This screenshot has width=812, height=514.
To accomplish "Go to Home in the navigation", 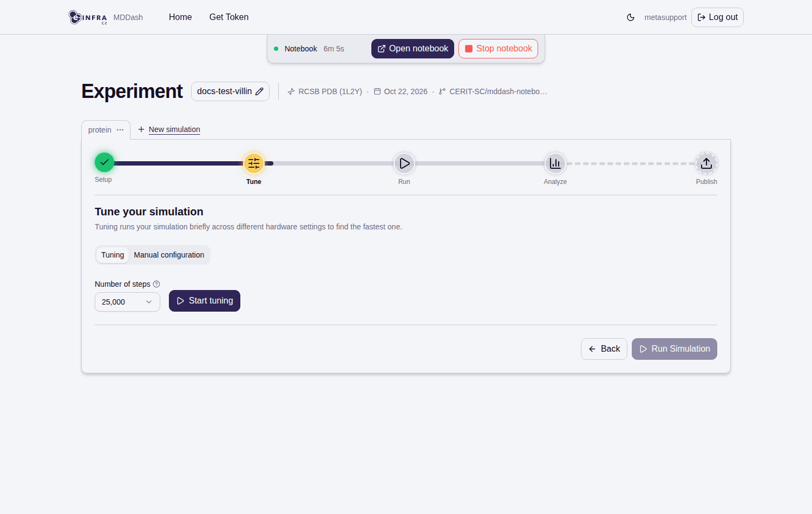I will click(180, 17).
